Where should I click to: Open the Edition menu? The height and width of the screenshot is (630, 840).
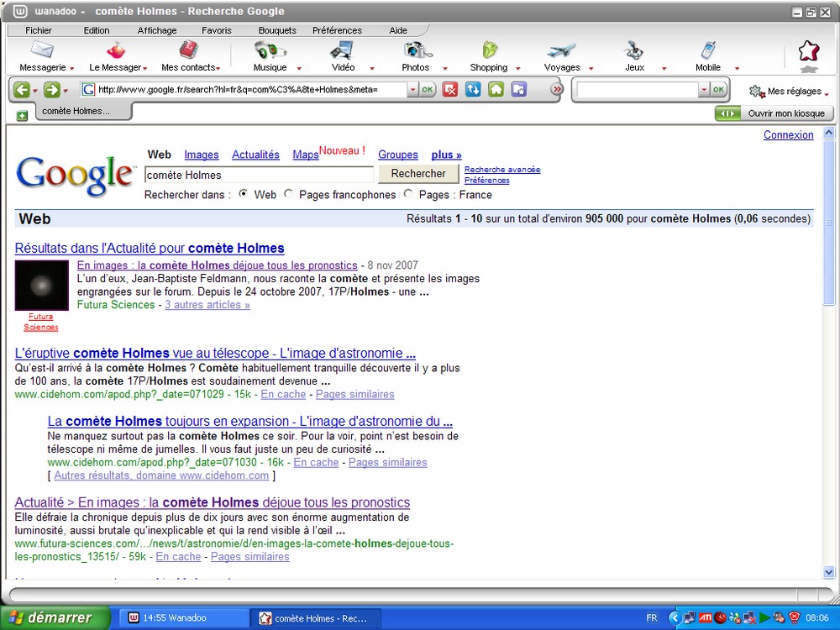tap(97, 30)
